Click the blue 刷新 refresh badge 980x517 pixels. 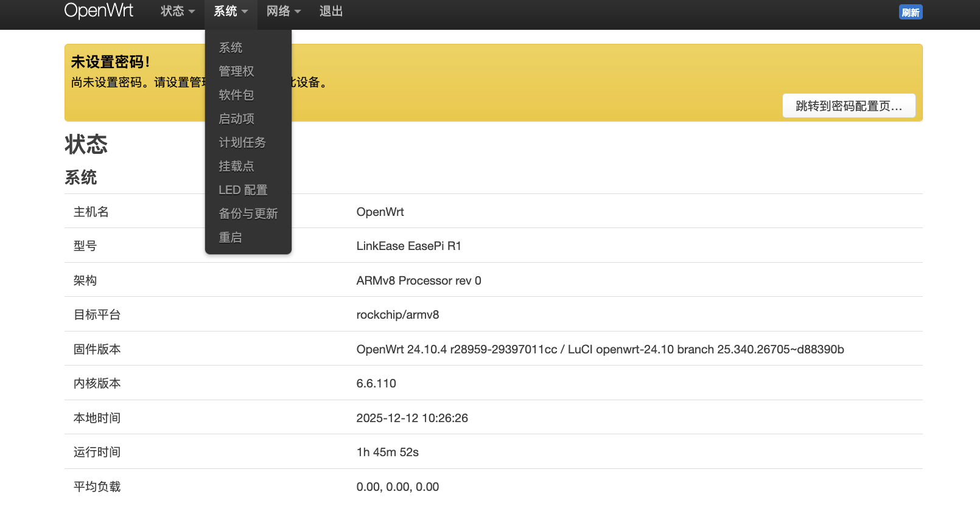point(910,12)
